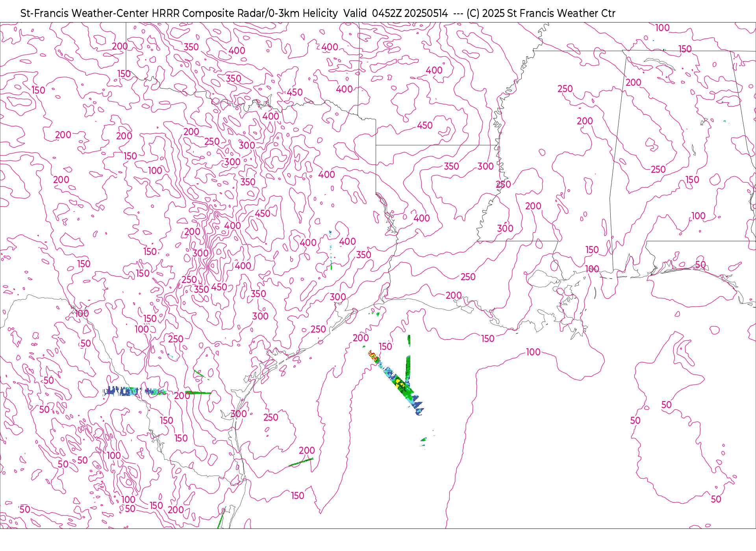Click the 'St-Francis Weather-Center' heading text

[x=84, y=13]
